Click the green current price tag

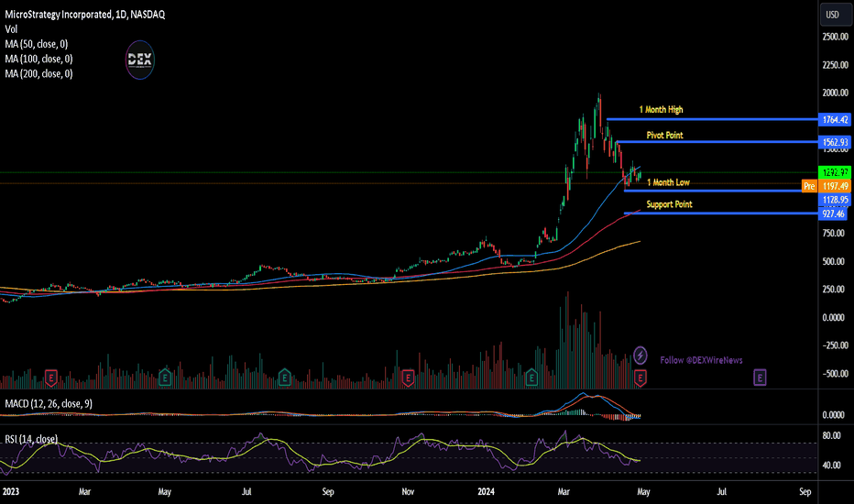click(835, 172)
